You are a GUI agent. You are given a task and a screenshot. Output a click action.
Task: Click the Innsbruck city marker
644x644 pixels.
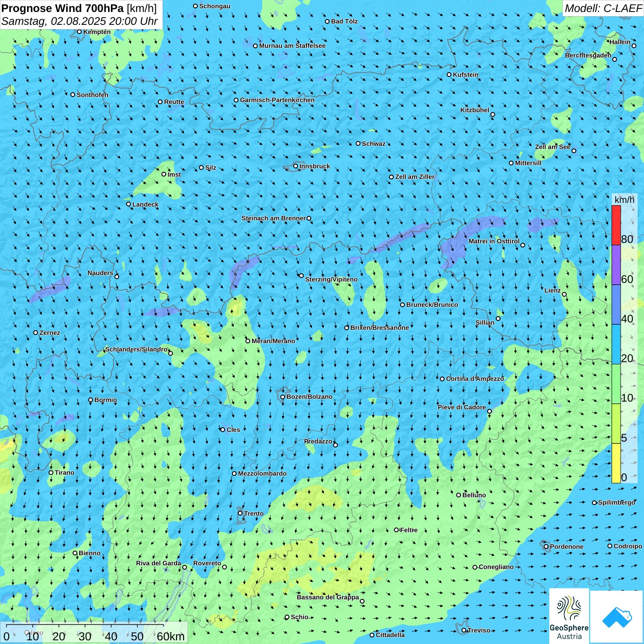point(296,166)
